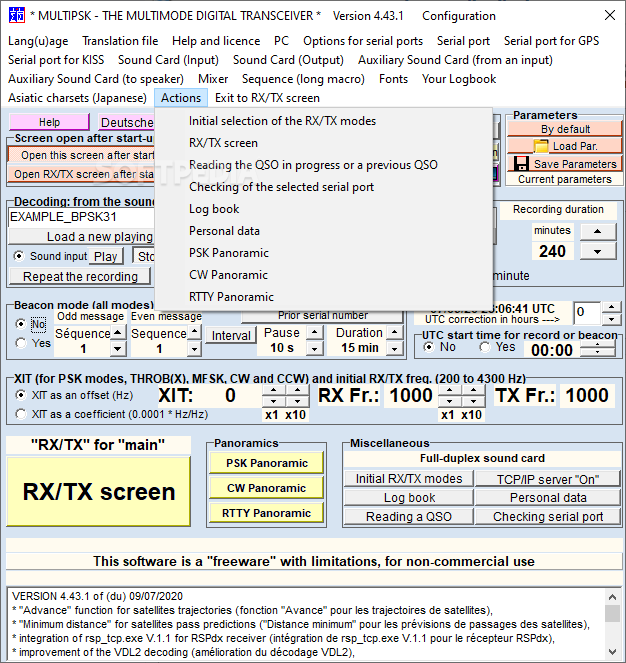
Task: Increase beacon Pause value
Action: pyautogui.click(x=314, y=332)
